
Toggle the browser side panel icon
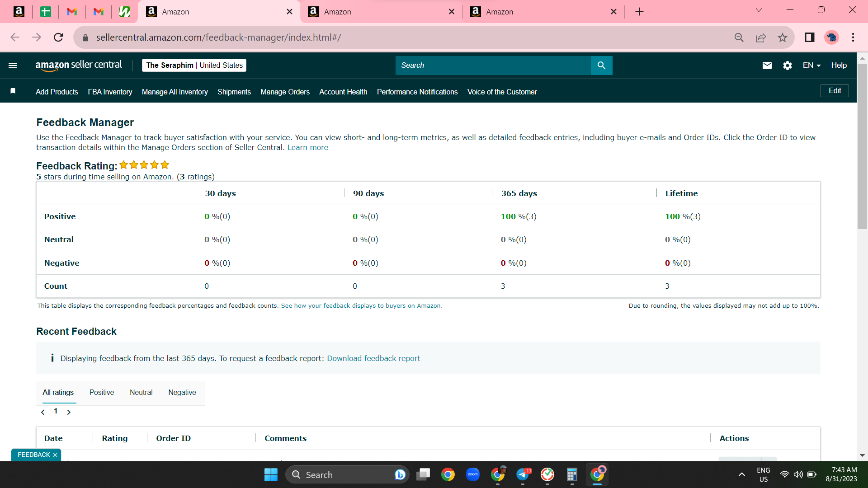click(x=810, y=38)
